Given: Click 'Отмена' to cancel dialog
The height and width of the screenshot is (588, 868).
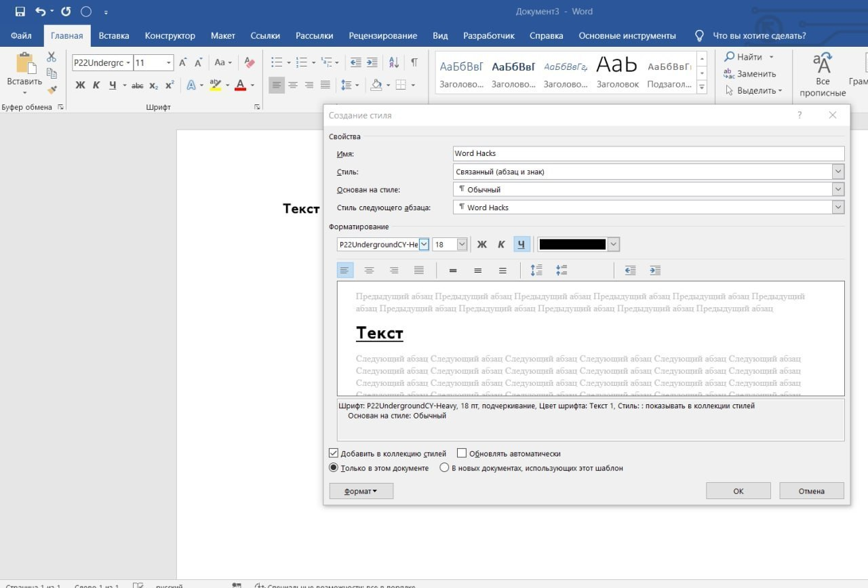Looking at the screenshot, I should click(x=811, y=491).
